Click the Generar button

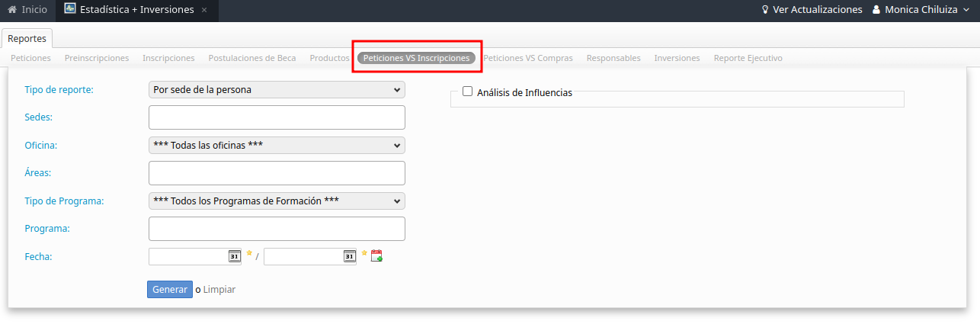[x=170, y=290]
